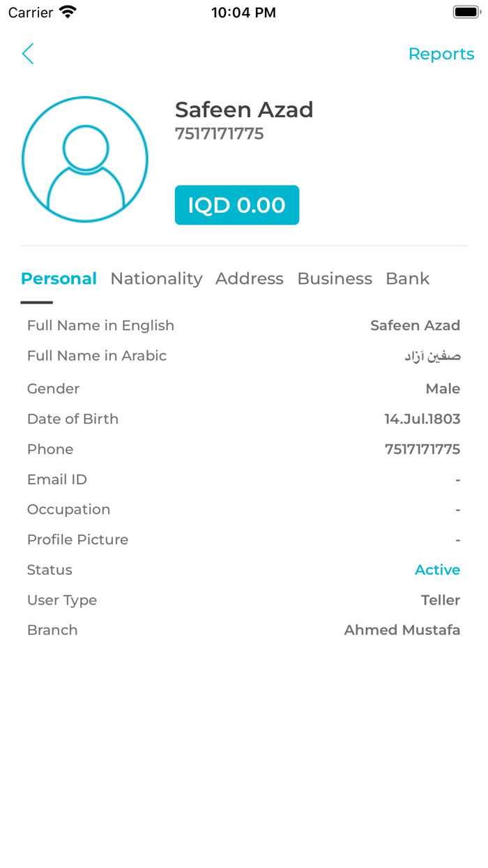Select the Full Name in English row
Image resolution: width=488 pixels, height=868 pixels.
[244, 325]
